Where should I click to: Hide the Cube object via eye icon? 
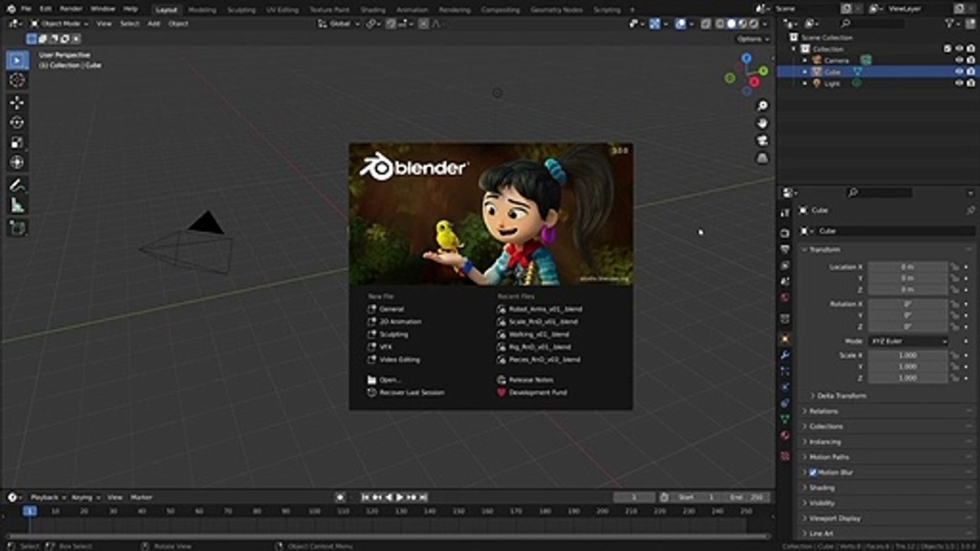tap(959, 72)
